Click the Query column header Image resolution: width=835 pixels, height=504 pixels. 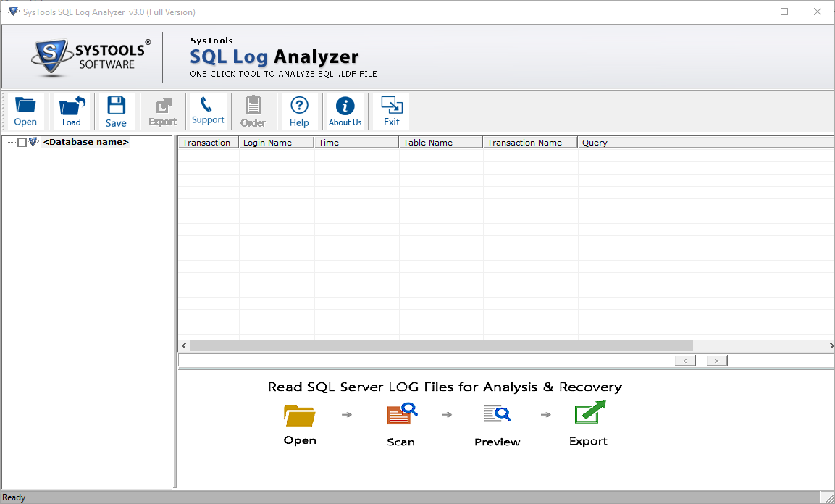[x=706, y=142]
